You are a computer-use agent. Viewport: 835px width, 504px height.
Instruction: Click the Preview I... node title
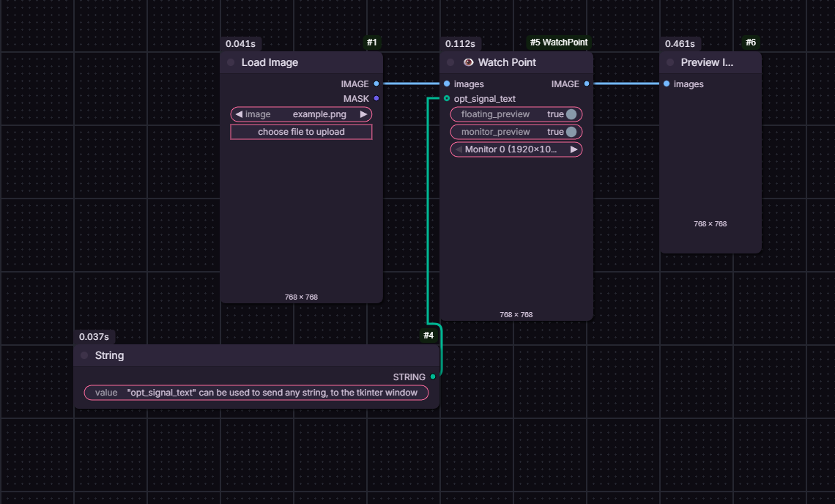[x=707, y=62]
